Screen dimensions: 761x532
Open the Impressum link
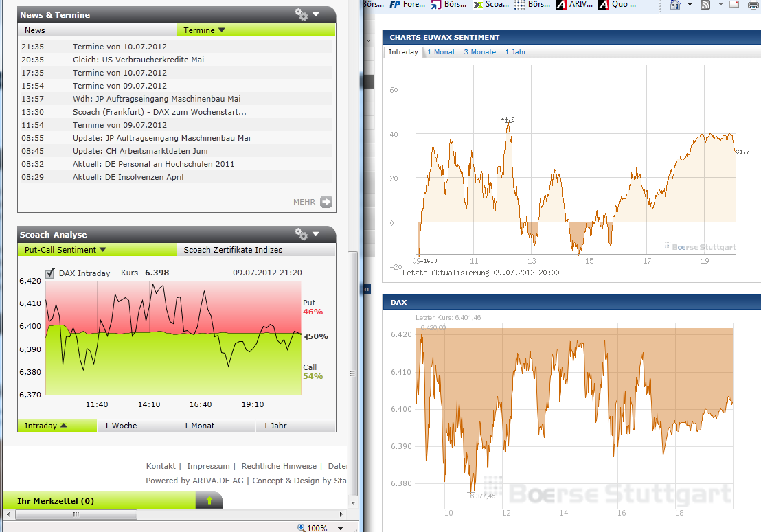coord(208,466)
